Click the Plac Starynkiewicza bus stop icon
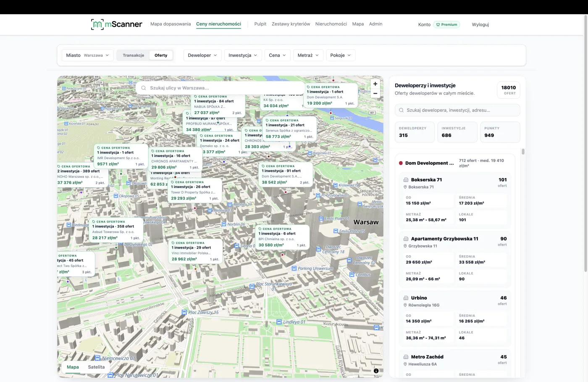 (x=252, y=285)
